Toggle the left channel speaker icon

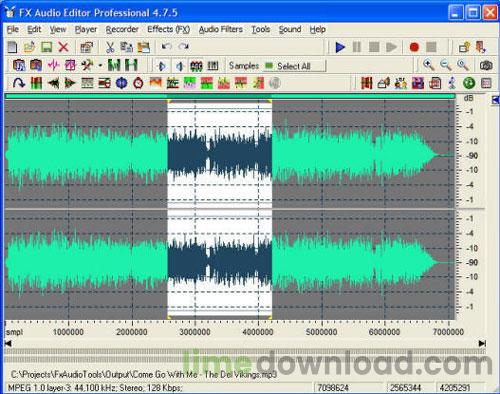(x=162, y=66)
